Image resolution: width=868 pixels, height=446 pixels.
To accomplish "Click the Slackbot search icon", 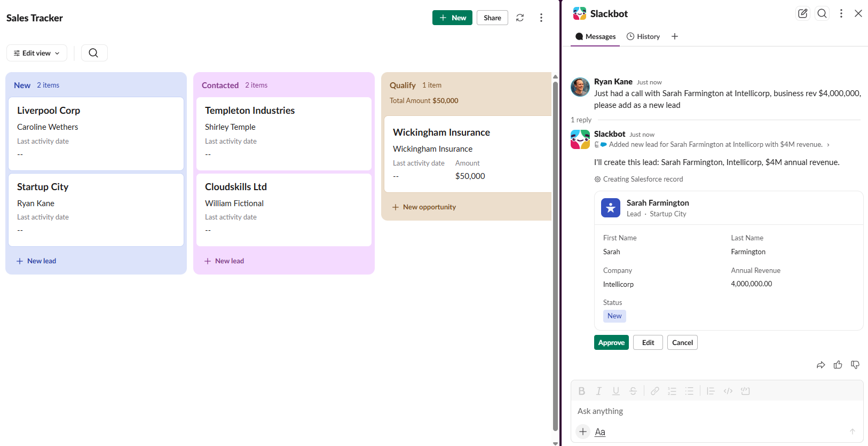I will (x=822, y=13).
